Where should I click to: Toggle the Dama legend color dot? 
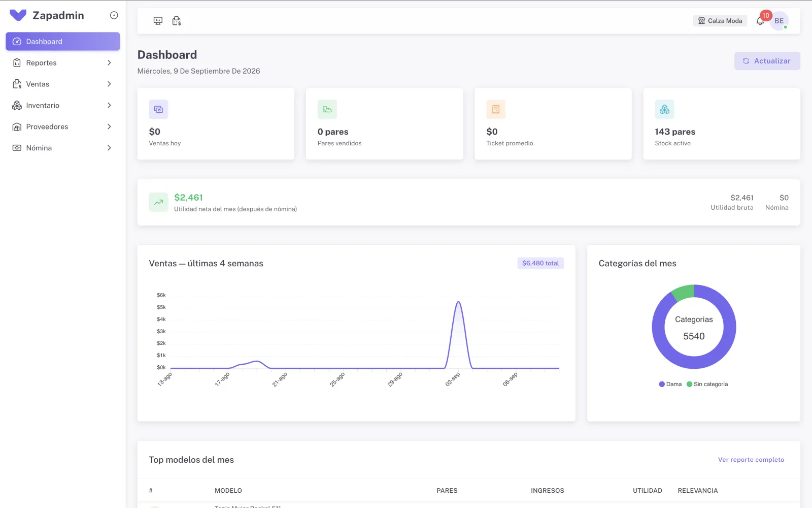coord(662,384)
